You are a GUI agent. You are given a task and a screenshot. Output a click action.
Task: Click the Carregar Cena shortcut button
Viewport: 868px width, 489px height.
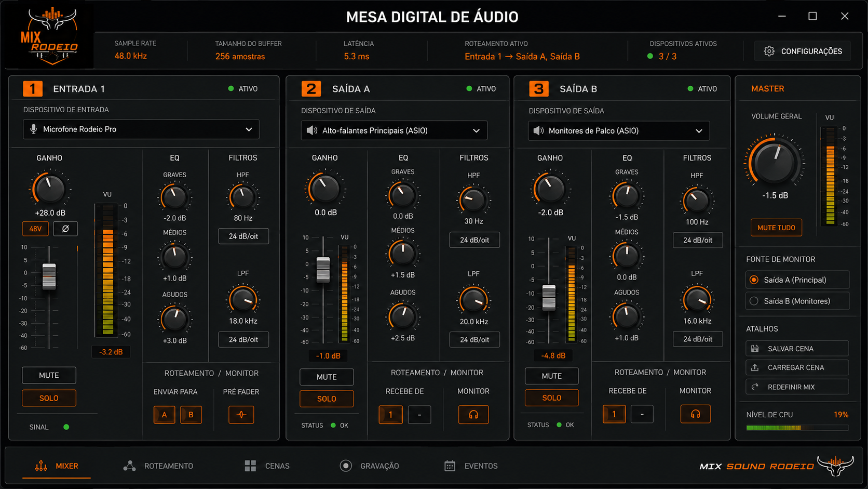click(x=797, y=367)
